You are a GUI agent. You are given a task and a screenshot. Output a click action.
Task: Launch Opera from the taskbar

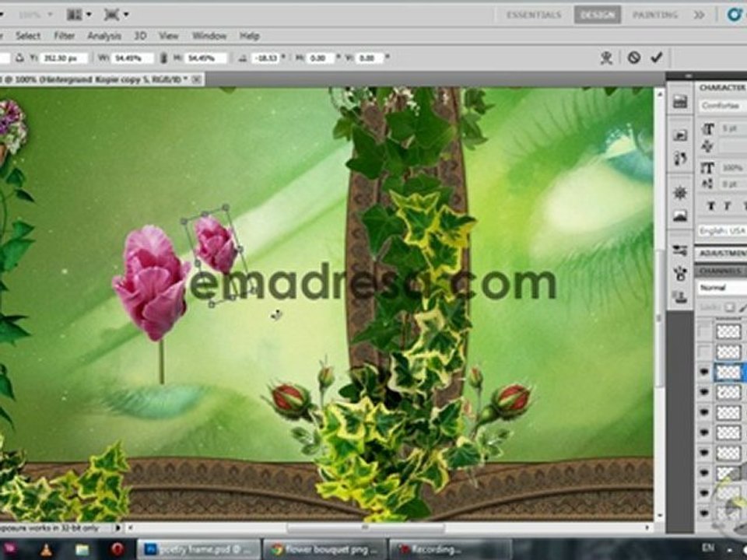click(x=117, y=550)
